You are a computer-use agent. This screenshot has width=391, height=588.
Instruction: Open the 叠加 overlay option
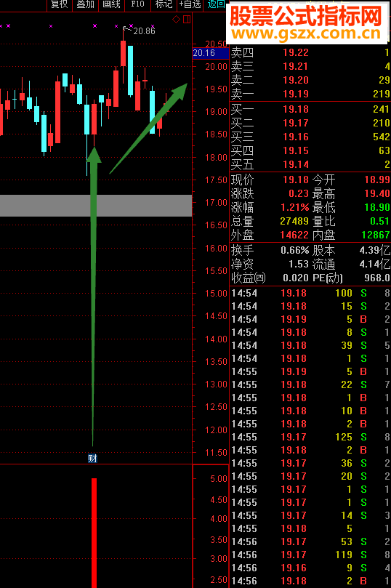(85, 4)
